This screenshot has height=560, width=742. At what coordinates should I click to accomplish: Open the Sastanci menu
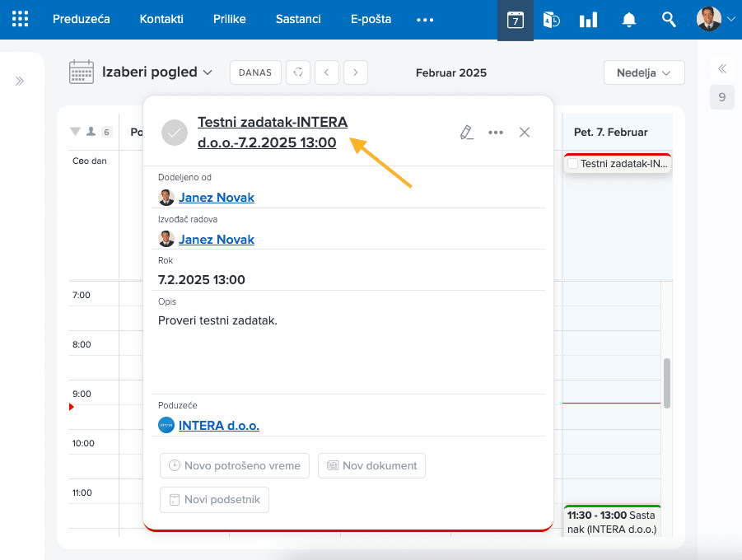(298, 19)
